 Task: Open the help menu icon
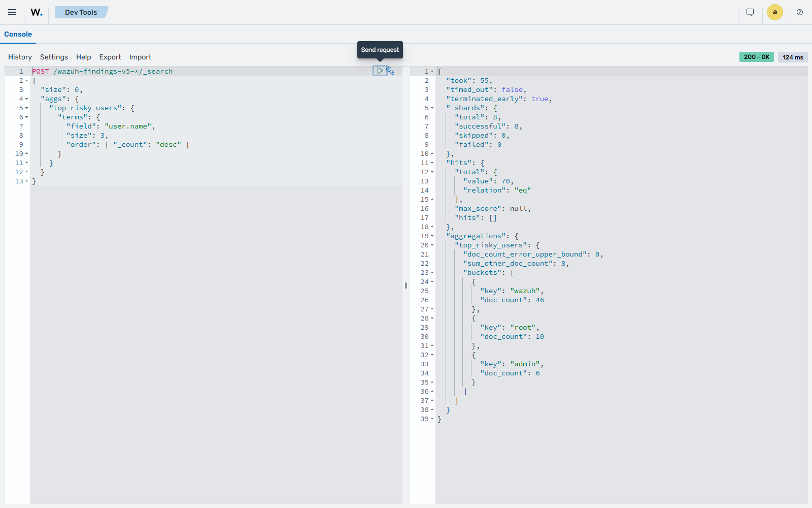coord(800,12)
